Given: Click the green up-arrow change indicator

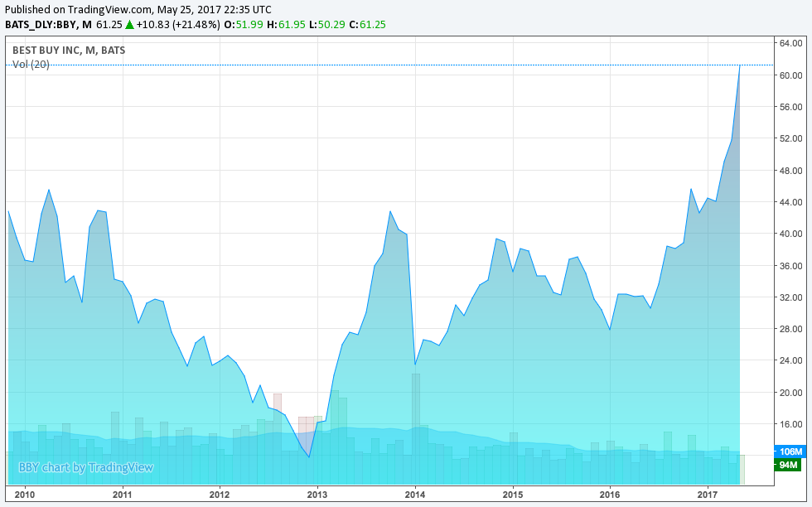Looking at the screenshot, I should (x=129, y=24).
